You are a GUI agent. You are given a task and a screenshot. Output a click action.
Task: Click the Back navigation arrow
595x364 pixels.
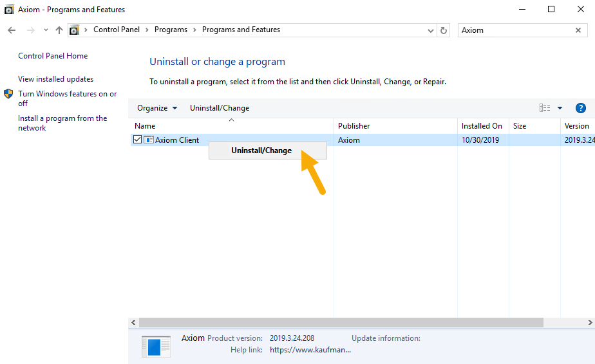(12, 30)
